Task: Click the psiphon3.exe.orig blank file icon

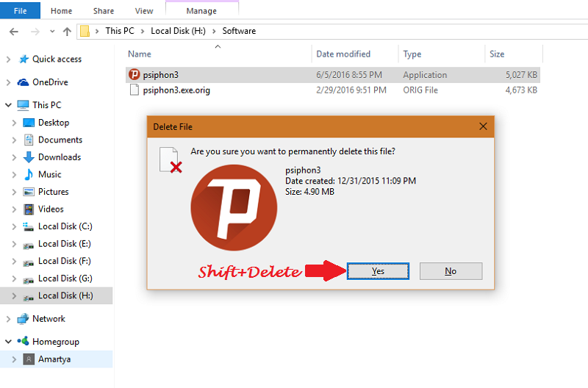Action: coord(135,90)
